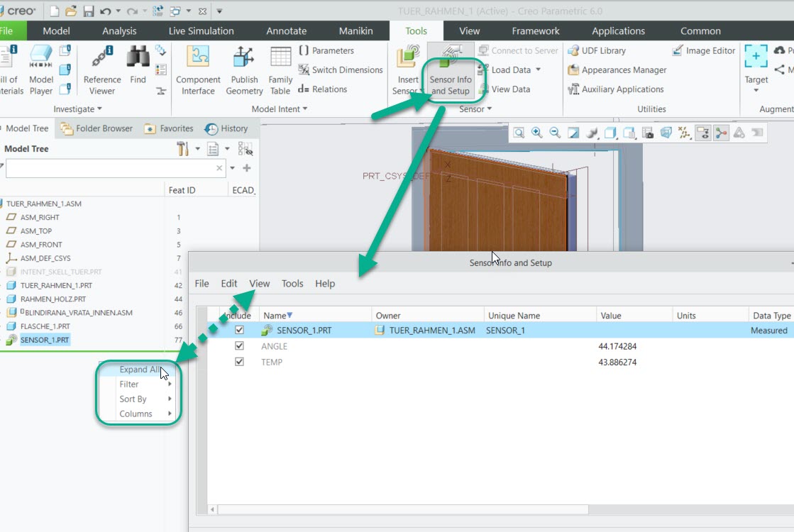
Task: Select the Reference Viewer tool
Action: pyautogui.click(x=101, y=70)
